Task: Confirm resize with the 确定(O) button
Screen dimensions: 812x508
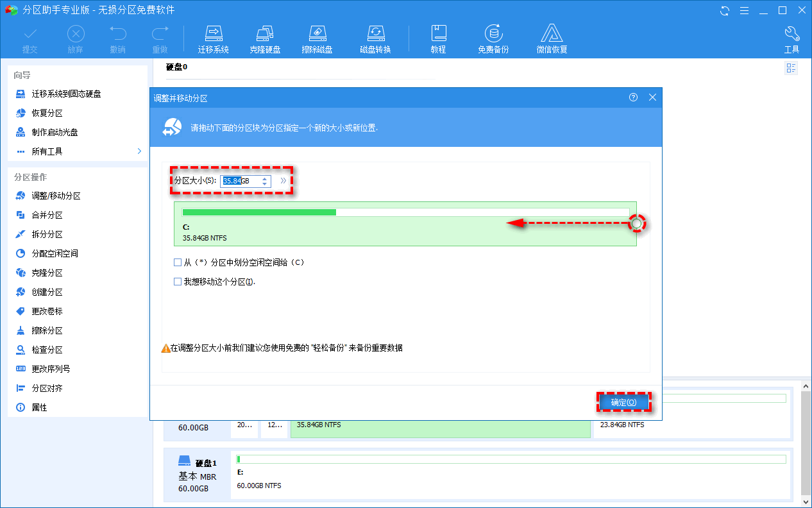Action: click(623, 402)
